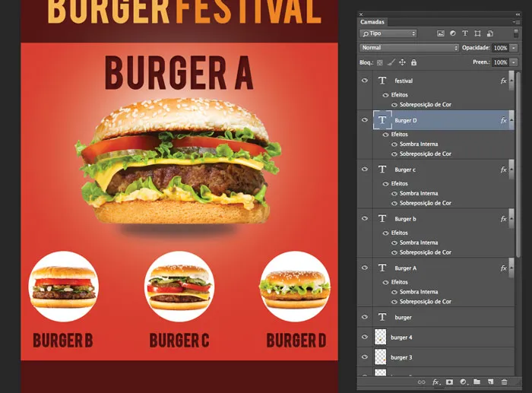Select the Burger A layer name
Viewport: 532px width, 393px height.
(x=405, y=268)
